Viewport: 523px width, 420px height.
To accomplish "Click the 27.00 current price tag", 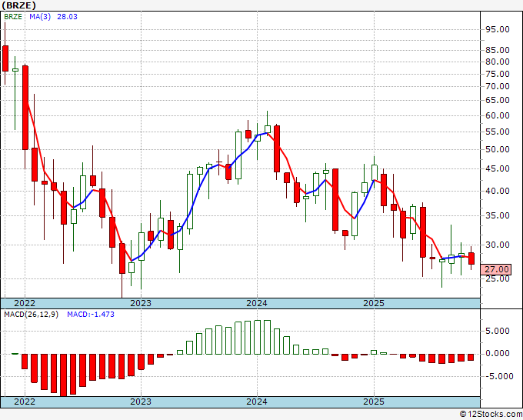I will 496,269.
